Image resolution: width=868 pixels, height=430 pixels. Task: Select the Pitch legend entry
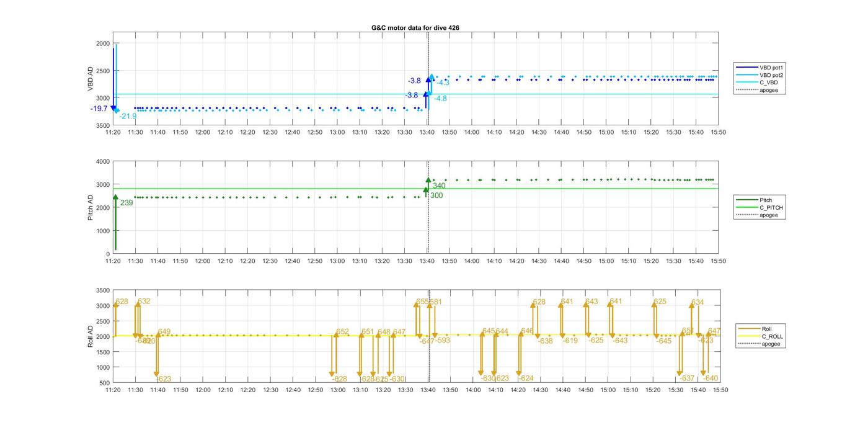(x=753, y=200)
